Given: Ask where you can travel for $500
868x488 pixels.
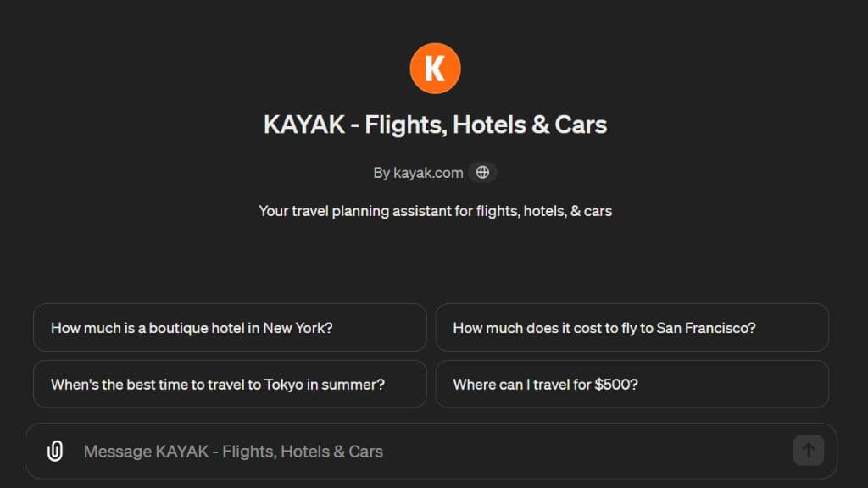Looking at the screenshot, I should pos(545,385).
